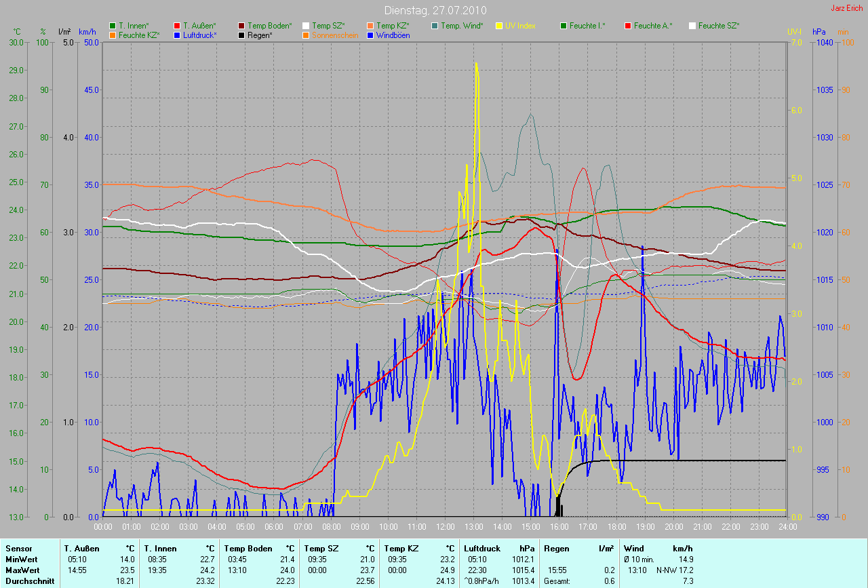Click the yellow UV Index legend marker
The height and width of the screenshot is (588, 868).
pos(499,26)
